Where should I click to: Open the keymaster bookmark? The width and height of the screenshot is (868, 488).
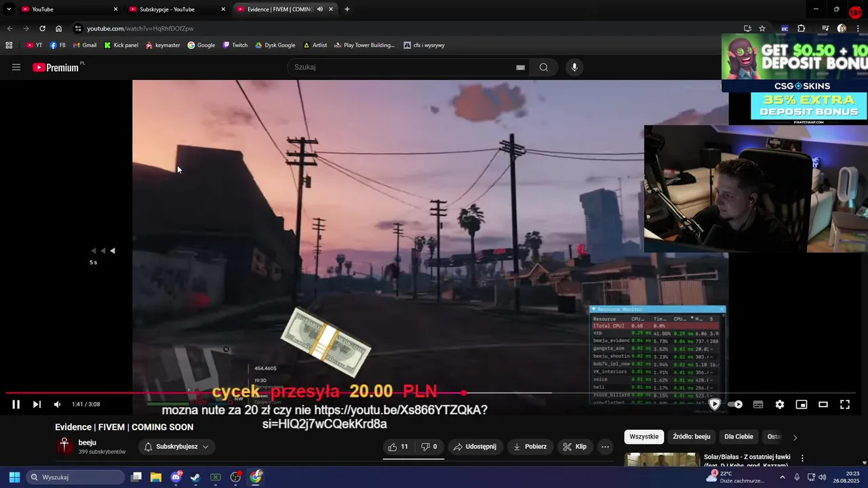pos(163,45)
